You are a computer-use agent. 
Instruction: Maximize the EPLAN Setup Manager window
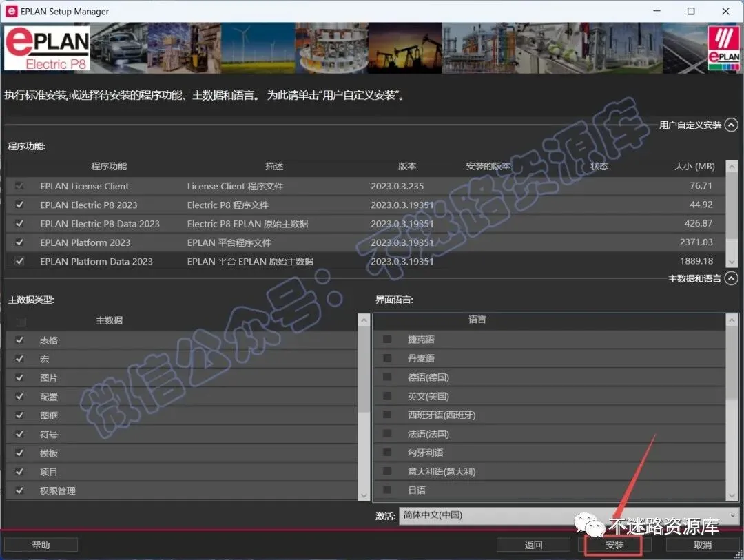[692, 11]
